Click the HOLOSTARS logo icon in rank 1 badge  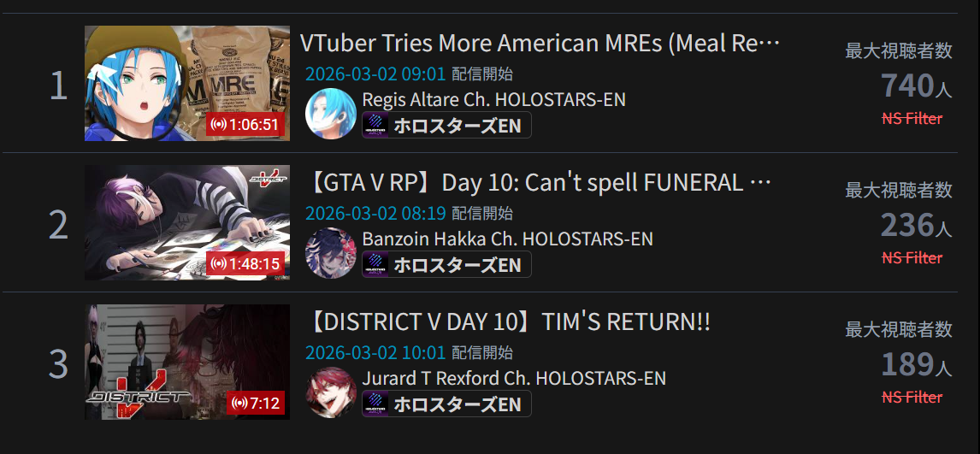click(375, 126)
